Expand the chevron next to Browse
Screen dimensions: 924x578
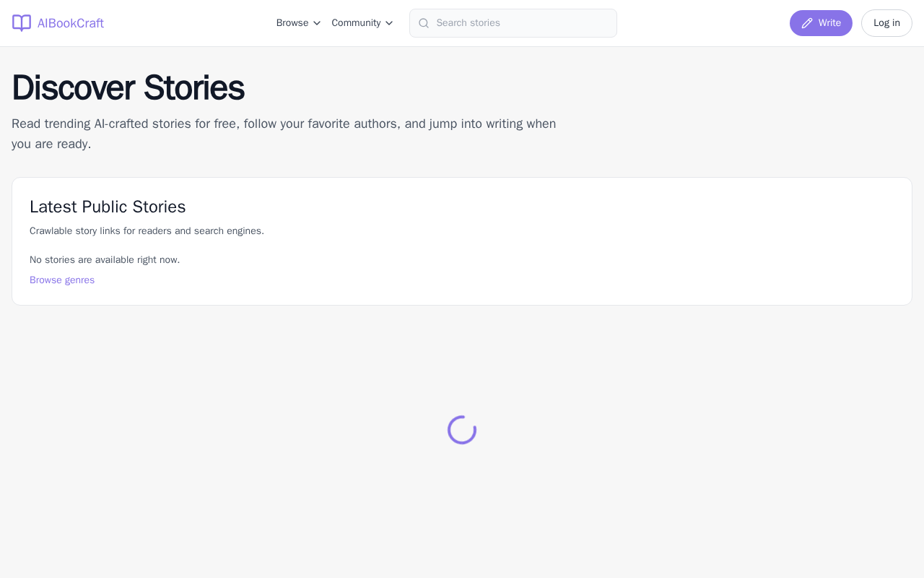pyautogui.click(x=317, y=23)
